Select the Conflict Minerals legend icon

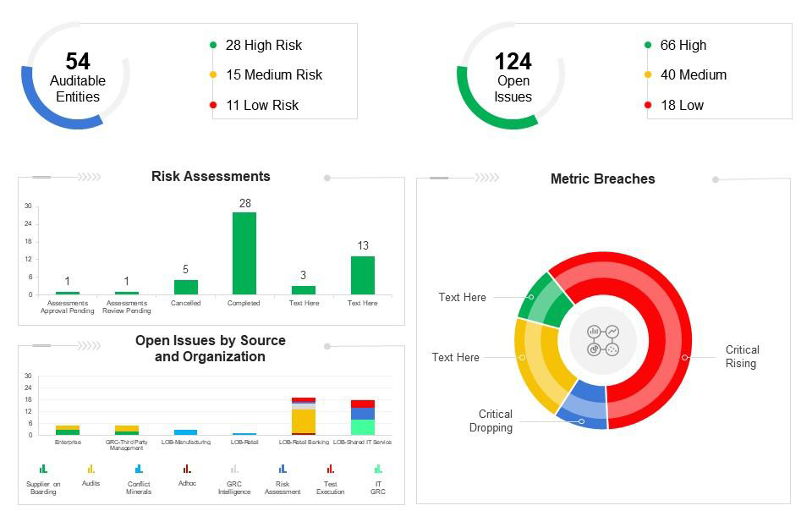tap(139, 469)
